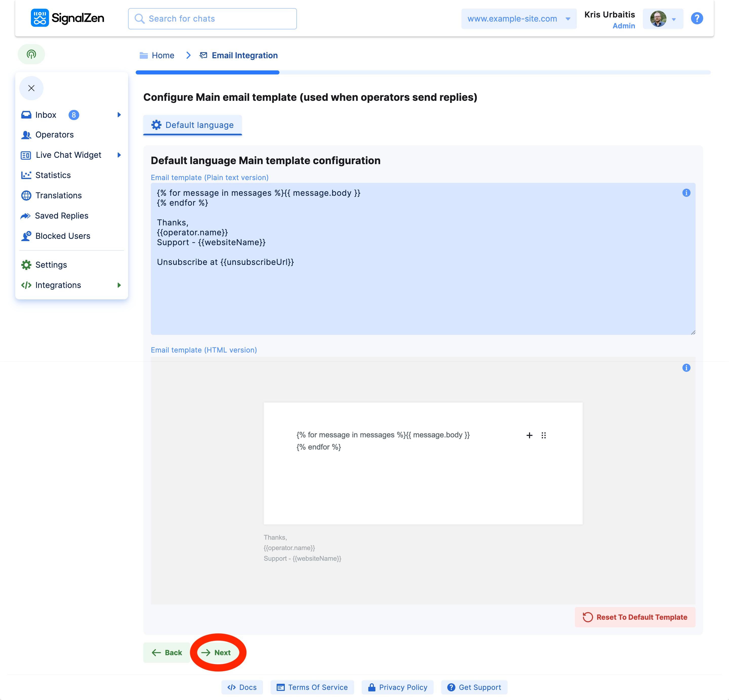The image size is (729, 700).
Task: Expand the Live Chat Widget submenu arrow
Action: click(119, 155)
